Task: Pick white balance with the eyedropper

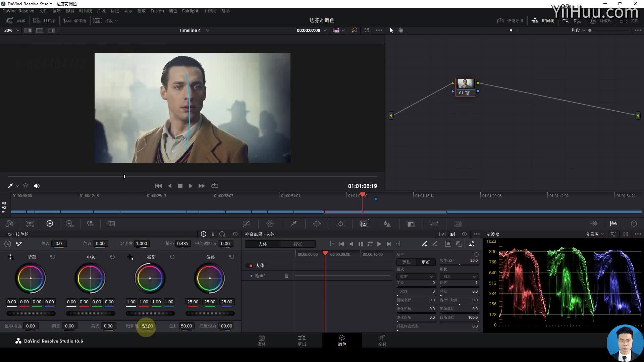Action: [19, 244]
